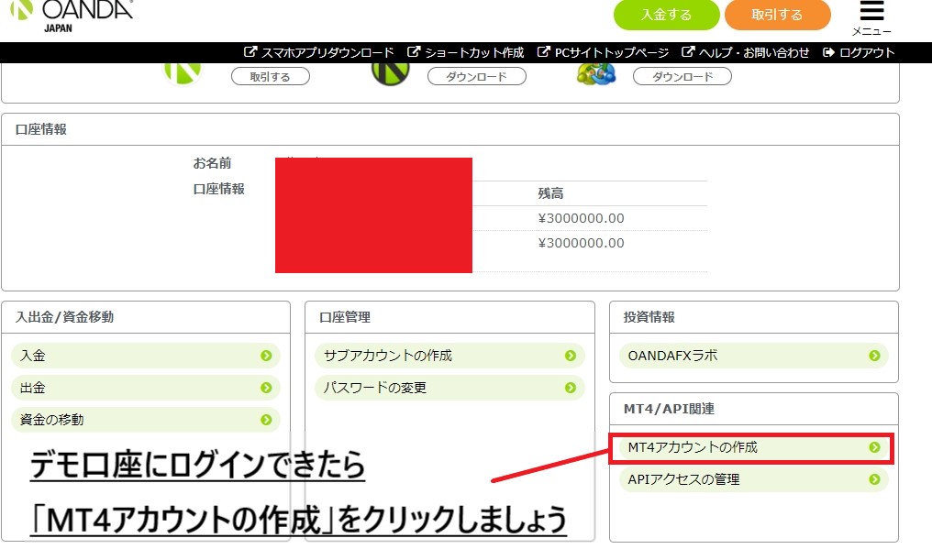The image size is (932, 560).
Task: Open the 入金 menu item
Action: point(146,355)
